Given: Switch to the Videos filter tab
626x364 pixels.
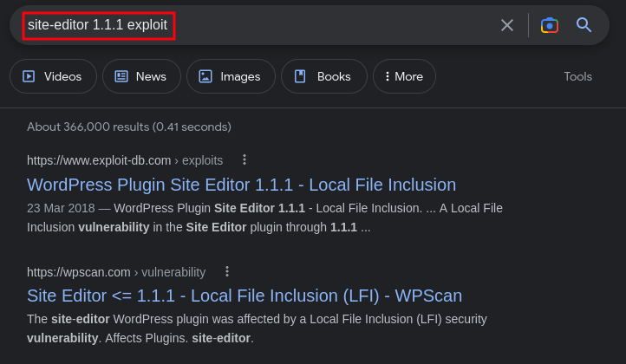Looking at the screenshot, I should (x=53, y=76).
